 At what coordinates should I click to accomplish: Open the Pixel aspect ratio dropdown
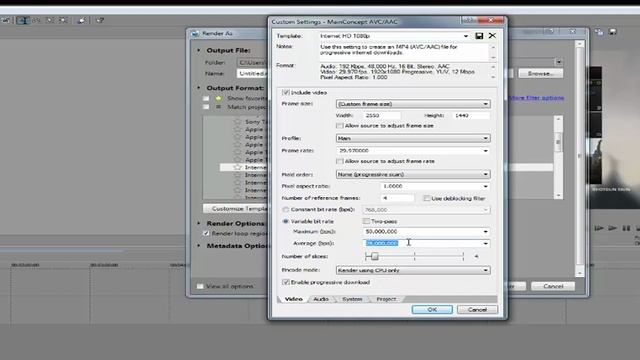pyautogui.click(x=485, y=186)
